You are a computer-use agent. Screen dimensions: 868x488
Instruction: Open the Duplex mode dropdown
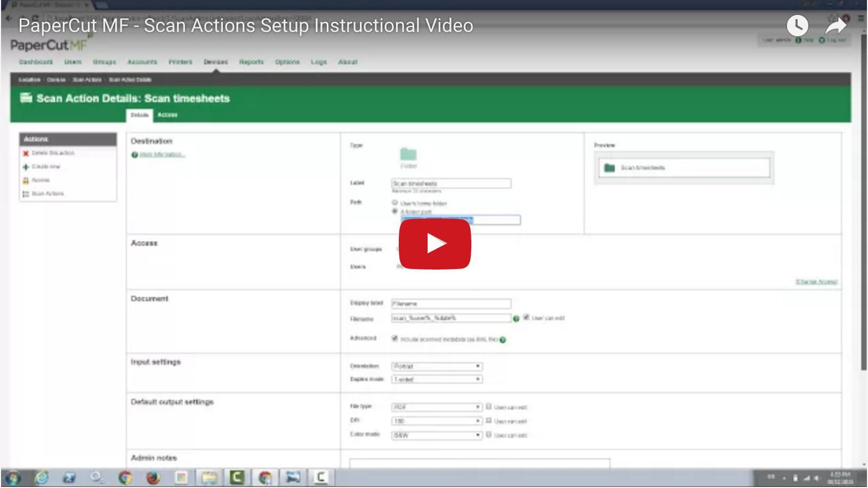tap(437, 379)
